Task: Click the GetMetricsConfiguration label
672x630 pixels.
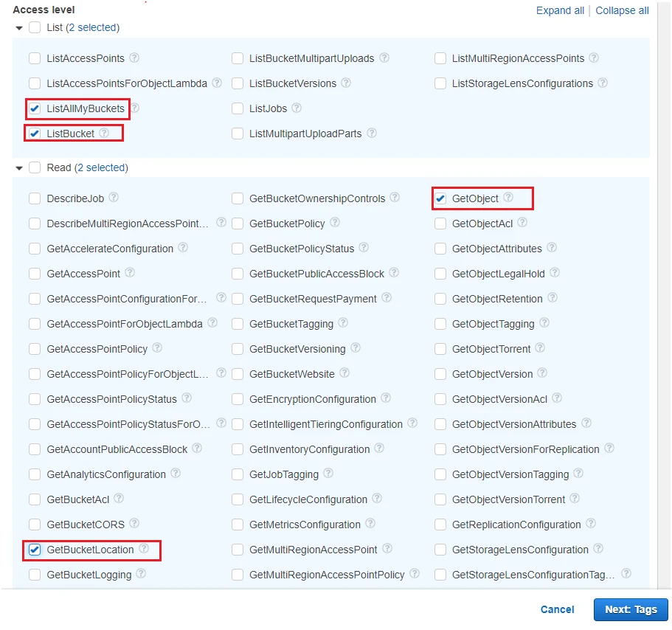Action: pos(305,525)
